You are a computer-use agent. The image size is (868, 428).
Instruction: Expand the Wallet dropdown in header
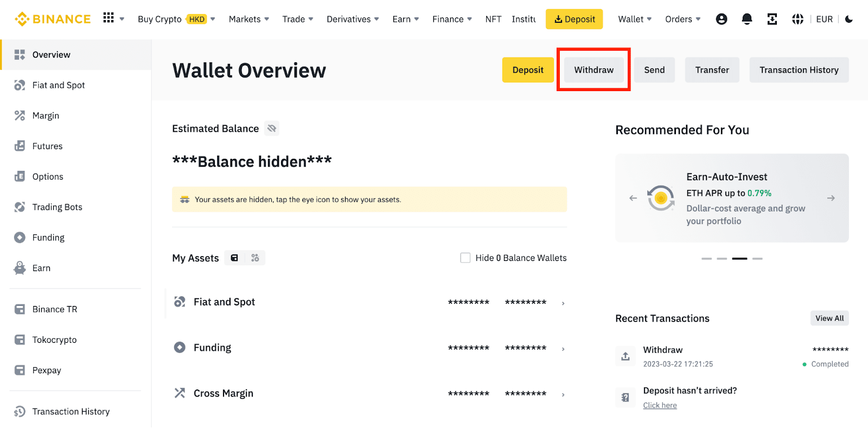click(x=634, y=19)
